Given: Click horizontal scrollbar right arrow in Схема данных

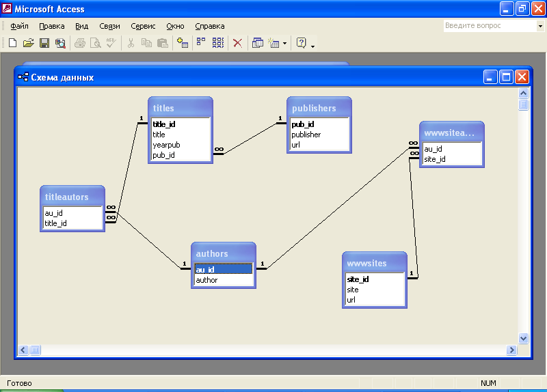Looking at the screenshot, I should coord(511,350).
